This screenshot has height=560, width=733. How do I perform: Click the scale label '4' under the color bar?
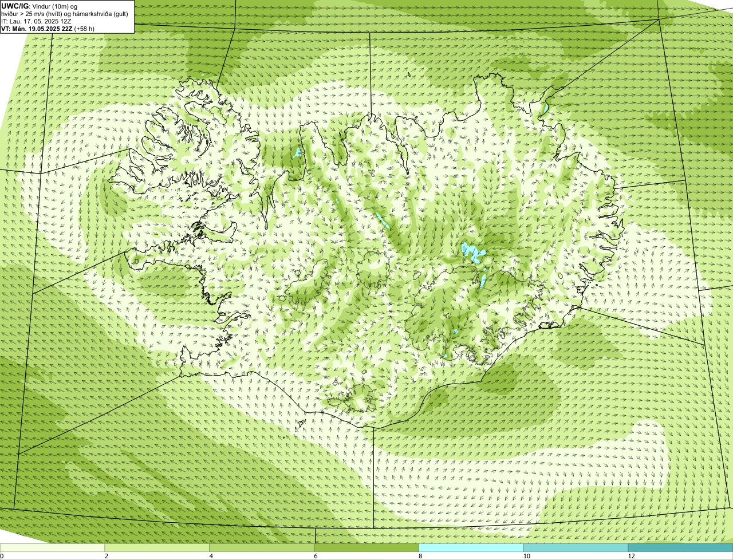click(x=211, y=556)
